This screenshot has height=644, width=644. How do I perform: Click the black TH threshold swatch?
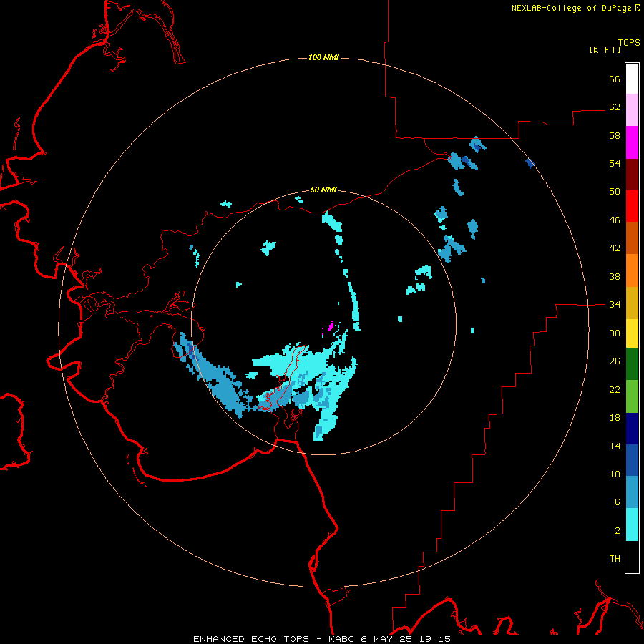[x=632, y=557]
